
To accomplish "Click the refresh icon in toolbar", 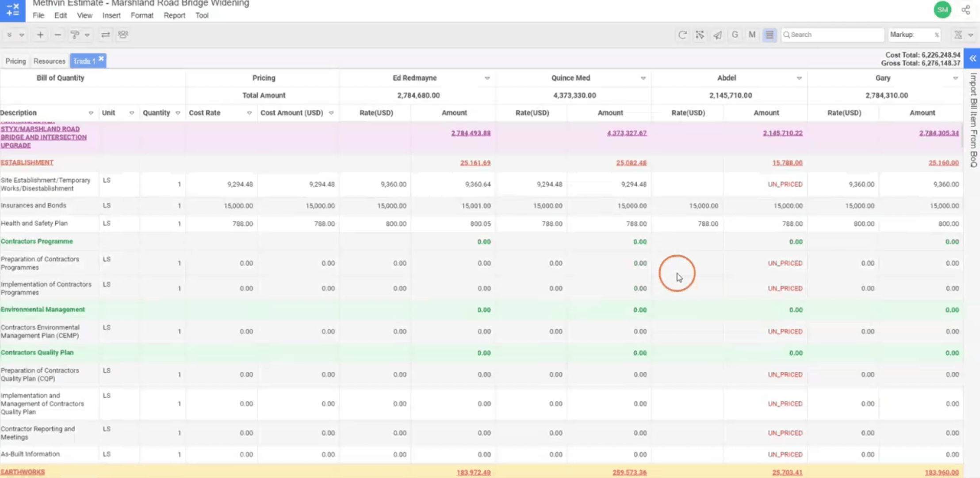I will click(x=682, y=35).
